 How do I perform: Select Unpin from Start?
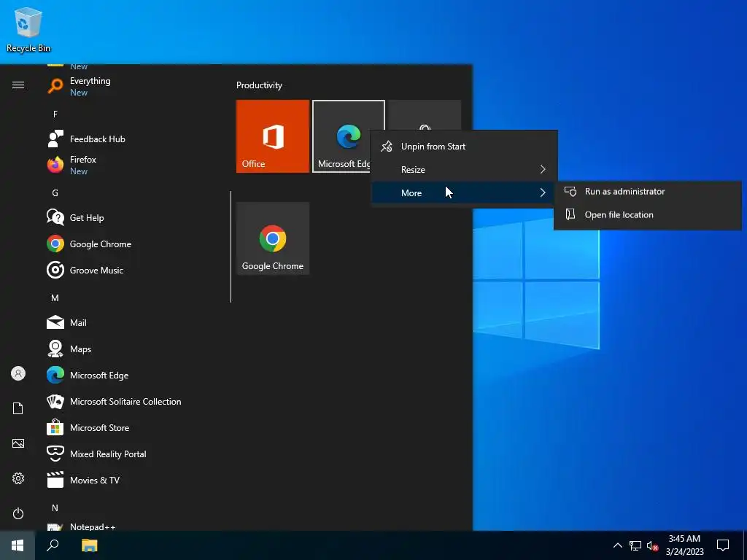(x=464, y=146)
